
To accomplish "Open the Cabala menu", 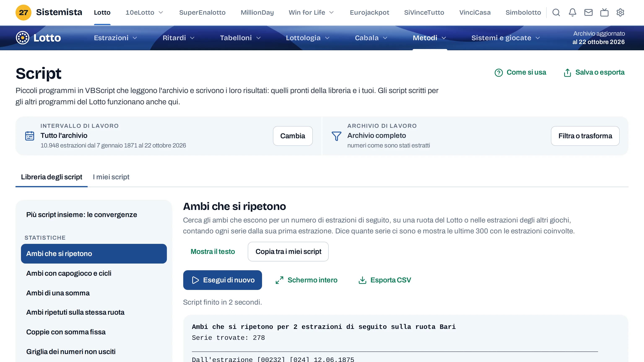I will coord(371,38).
